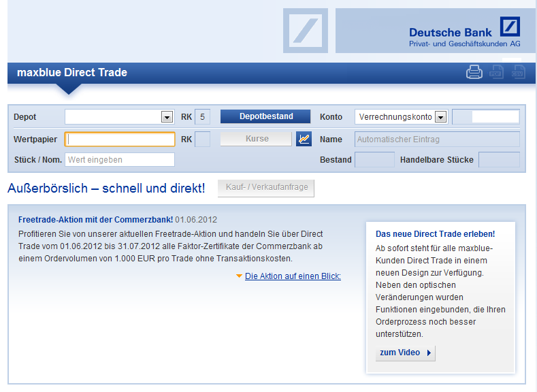
Task: Click the PDF export icon
Action: (x=495, y=72)
